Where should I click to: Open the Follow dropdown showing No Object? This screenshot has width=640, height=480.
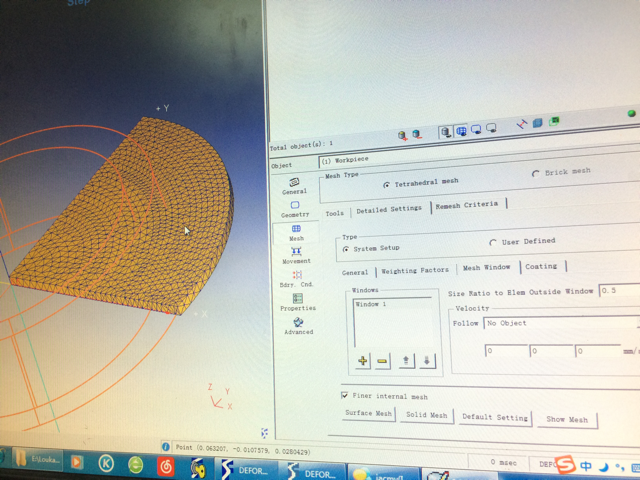[561, 322]
